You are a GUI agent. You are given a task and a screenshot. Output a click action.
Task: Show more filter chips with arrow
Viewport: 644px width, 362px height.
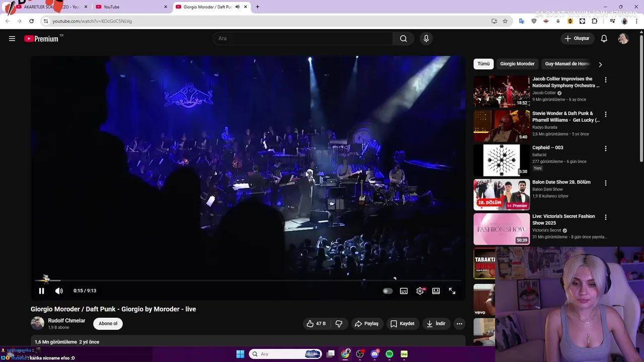600,64
